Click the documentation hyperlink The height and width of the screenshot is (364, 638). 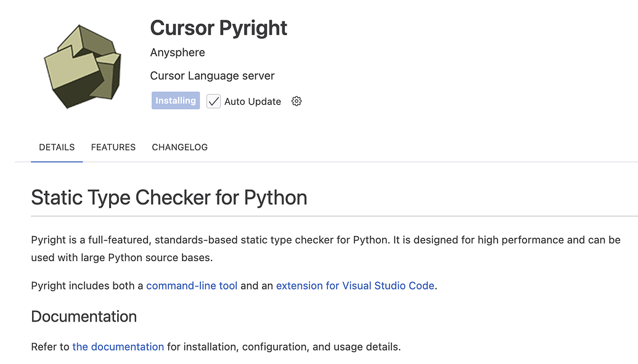[x=118, y=346]
